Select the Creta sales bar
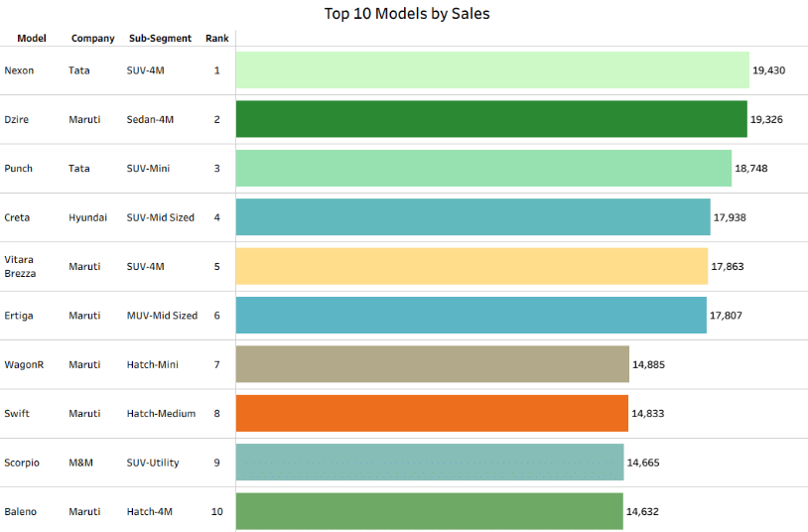Screen dimensions: 808x532 [x=472, y=217]
